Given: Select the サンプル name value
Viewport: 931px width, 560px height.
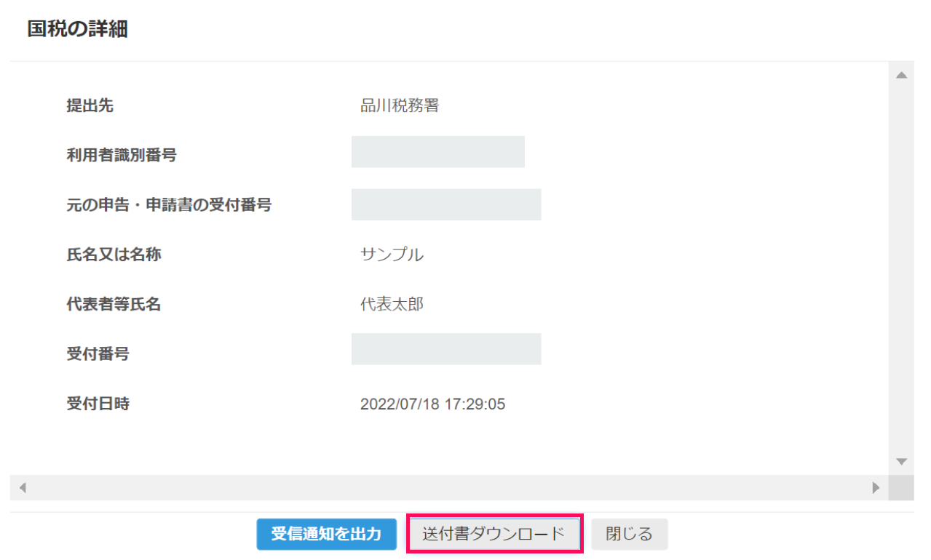Looking at the screenshot, I should coord(392,255).
